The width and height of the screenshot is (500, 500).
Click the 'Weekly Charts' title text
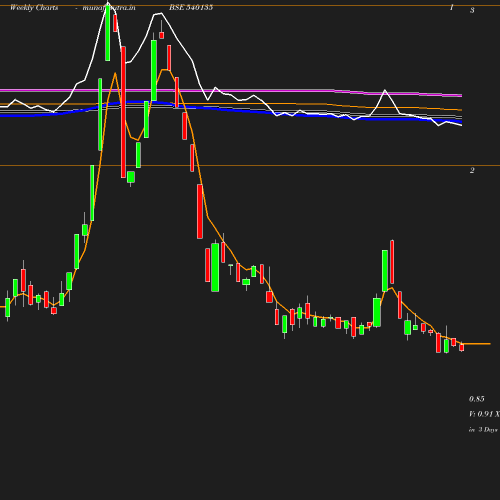34,8
